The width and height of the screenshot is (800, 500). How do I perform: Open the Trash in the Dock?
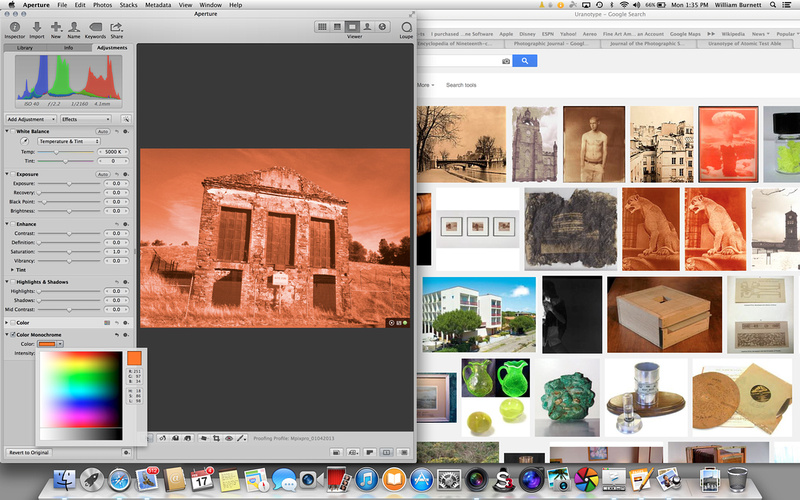click(737, 480)
